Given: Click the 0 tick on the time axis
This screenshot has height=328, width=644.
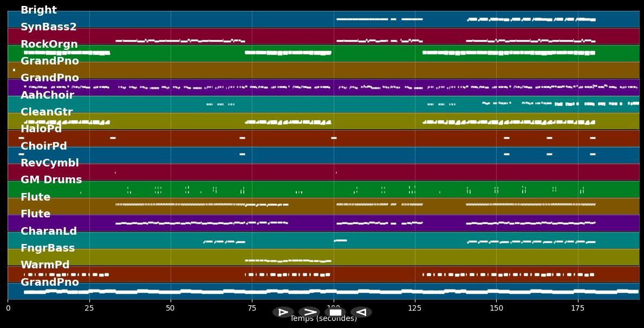Looking at the screenshot, I should [x=8, y=308].
